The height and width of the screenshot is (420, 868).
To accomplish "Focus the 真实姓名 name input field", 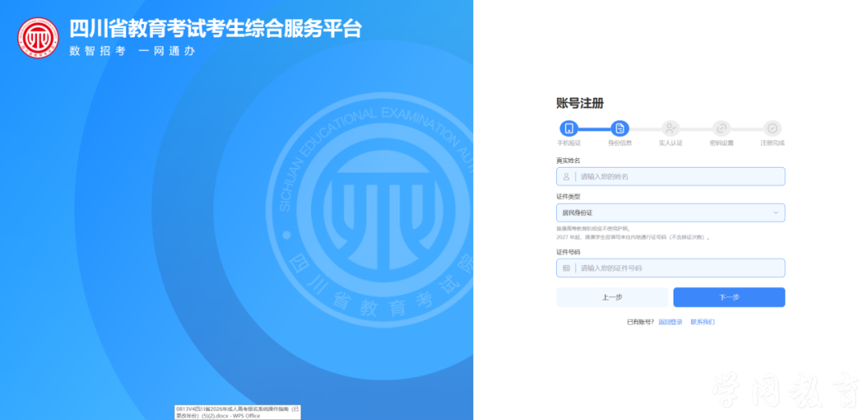I will (670, 177).
